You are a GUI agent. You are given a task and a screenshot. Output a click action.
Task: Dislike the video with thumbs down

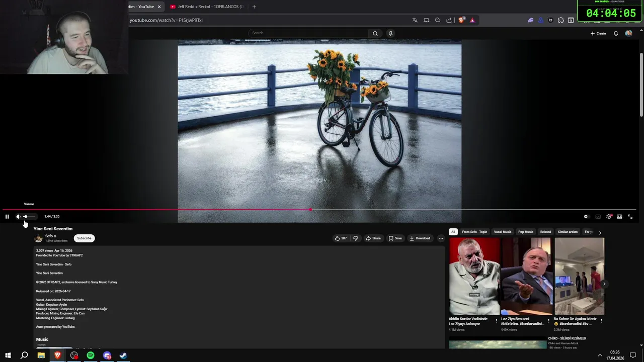coord(355,238)
